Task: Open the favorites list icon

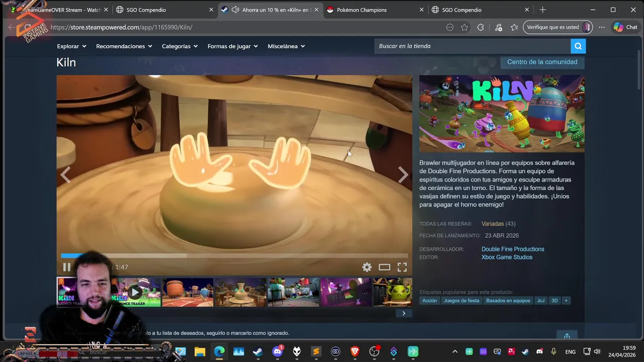Action: (x=514, y=27)
